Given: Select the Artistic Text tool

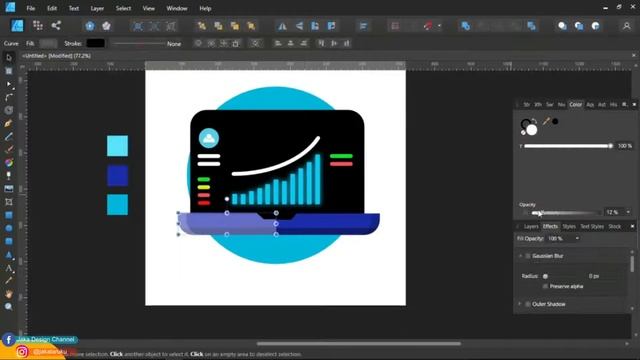Looking at the screenshot, I should [9, 268].
